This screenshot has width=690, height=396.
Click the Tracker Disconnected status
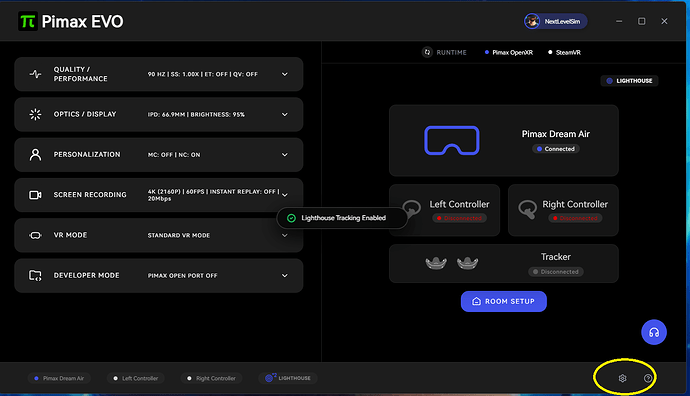(x=556, y=271)
